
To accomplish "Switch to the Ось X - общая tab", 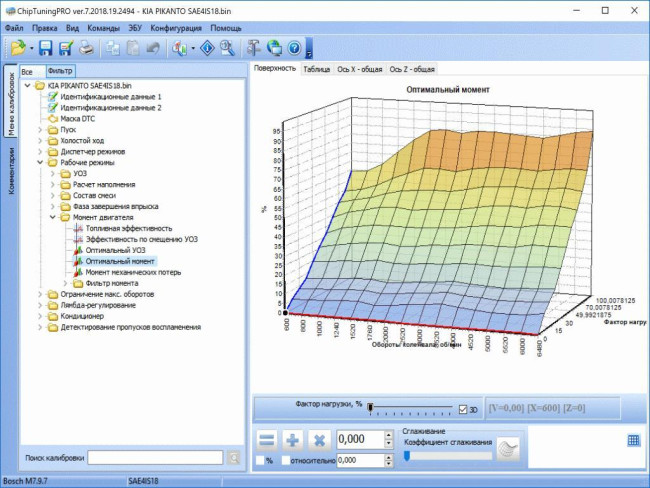I will tap(360, 69).
